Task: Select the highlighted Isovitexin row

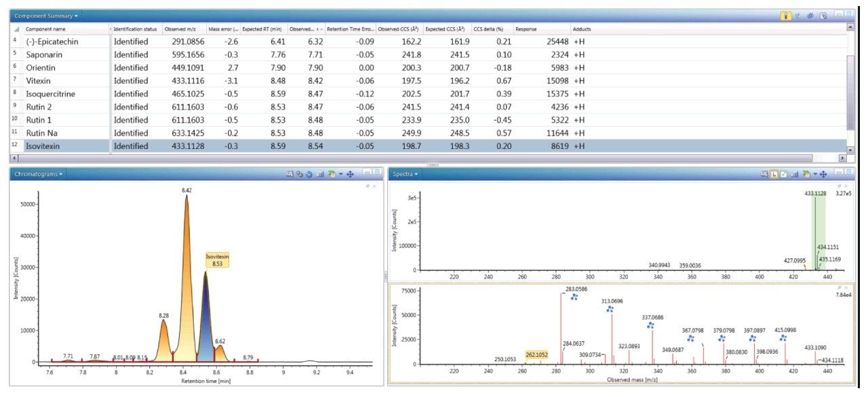Action: [x=429, y=146]
